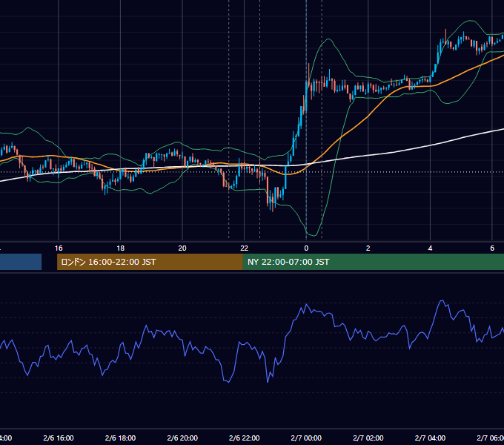Select the NY 22:00-07:00 JST session bar
This screenshot has width=504, height=445.
click(x=373, y=262)
